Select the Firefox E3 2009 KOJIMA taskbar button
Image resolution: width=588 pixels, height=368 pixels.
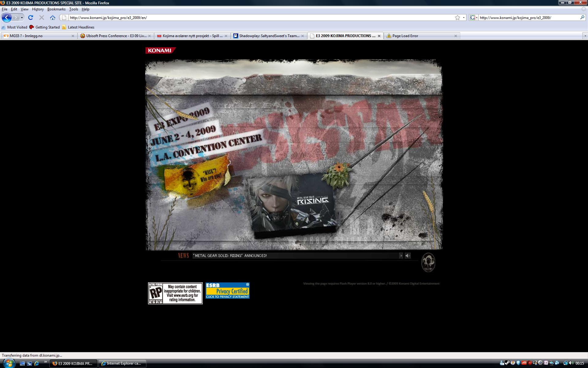click(x=74, y=363)
